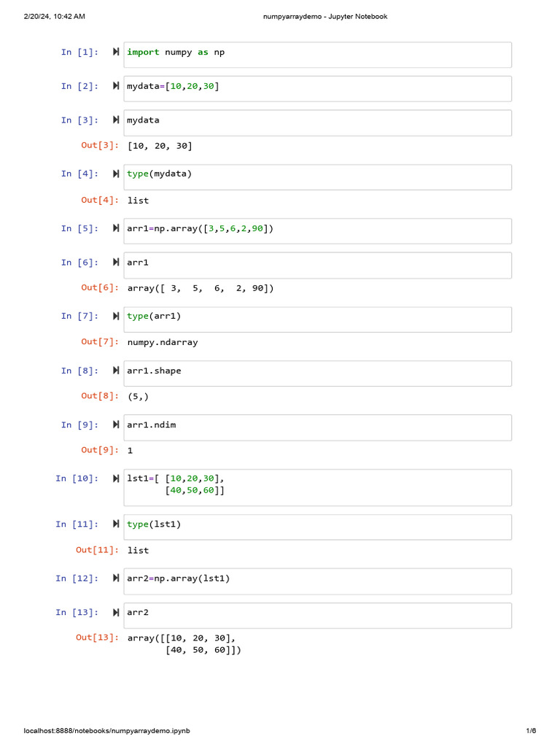
Task: Click output 'array([ 3, 5, 6, 2, 90])'
Action: 201,288
